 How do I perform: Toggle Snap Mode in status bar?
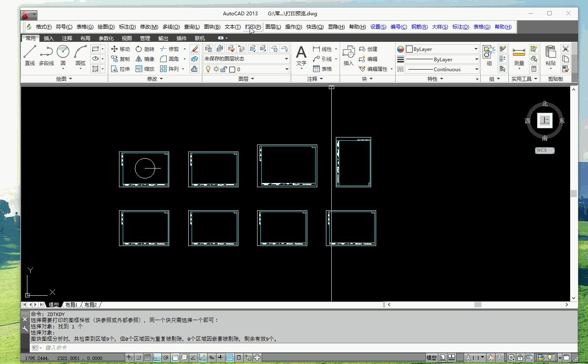pyautogui.click(x=138, y=357)
